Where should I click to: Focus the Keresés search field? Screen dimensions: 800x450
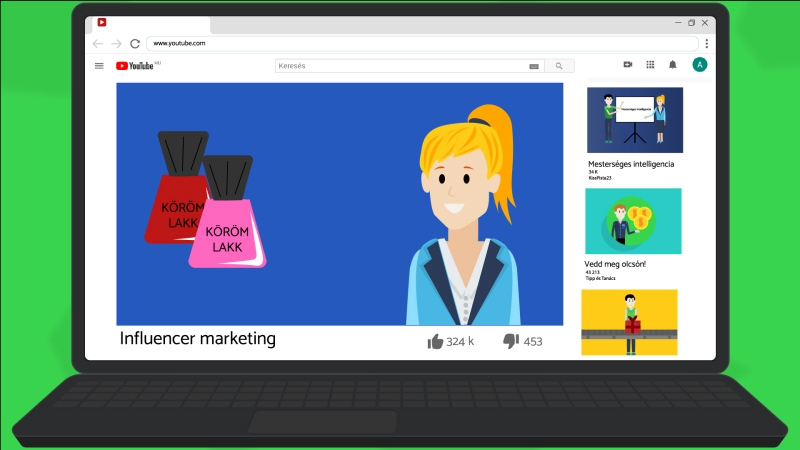pyautogui.click(x=400, y=66)
